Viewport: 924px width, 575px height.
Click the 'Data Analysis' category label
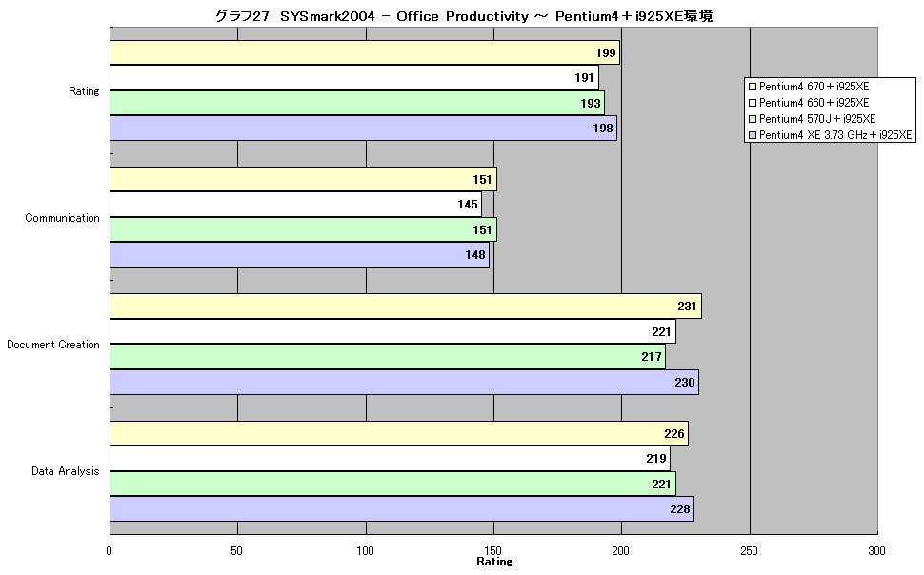click(x=66, y=471)
